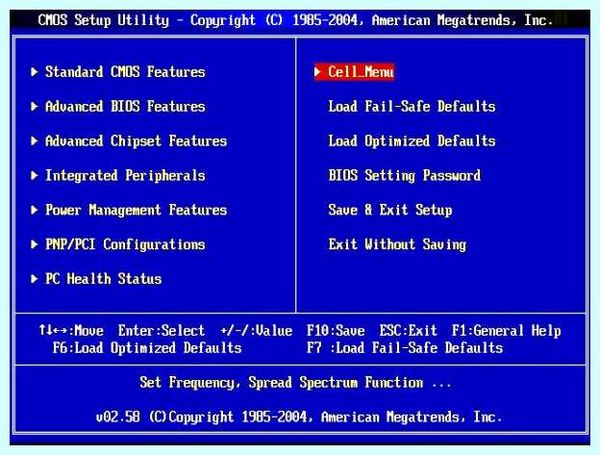Open Advanced Chipset Features menu
600x455 pixels.
coord(136,141)
